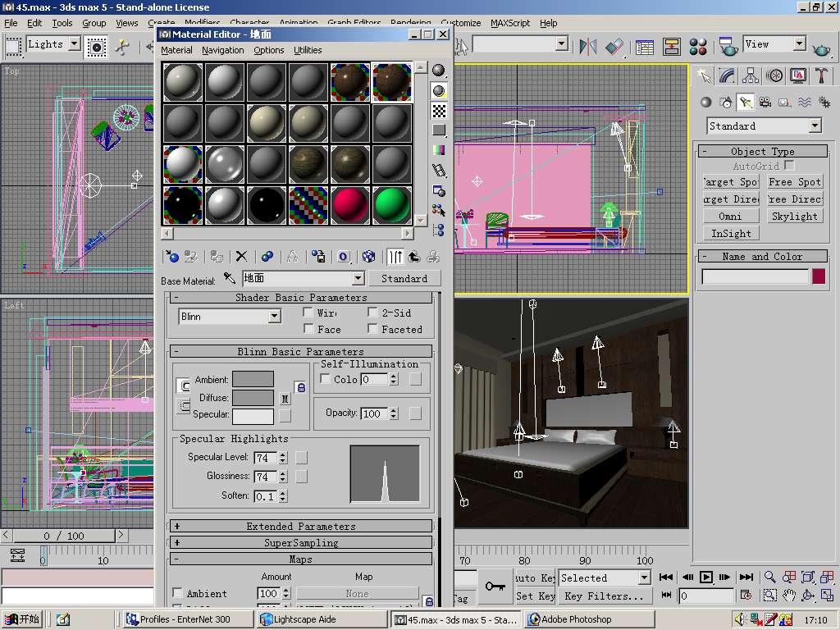Viewport: 840px width, 630px height.
Task: Select the Lights category icon
Action: click(x=745, y=103)
